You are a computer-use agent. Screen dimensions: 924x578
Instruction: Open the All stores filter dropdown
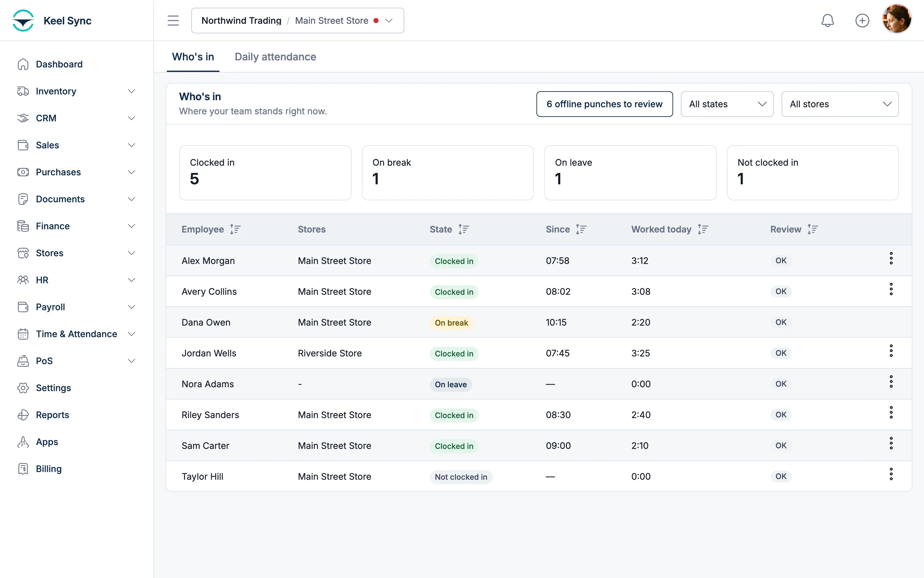840,104
